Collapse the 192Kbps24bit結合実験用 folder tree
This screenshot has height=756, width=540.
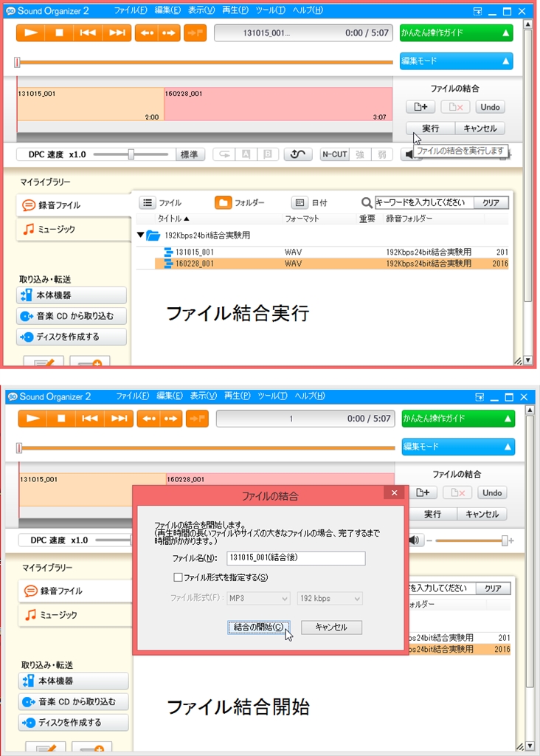coord(141,236)
